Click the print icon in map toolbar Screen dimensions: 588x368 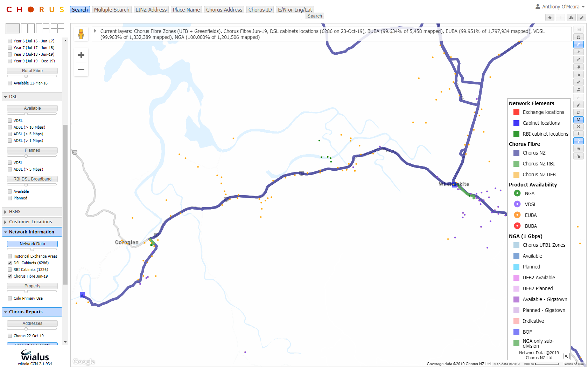click(579, 113)
